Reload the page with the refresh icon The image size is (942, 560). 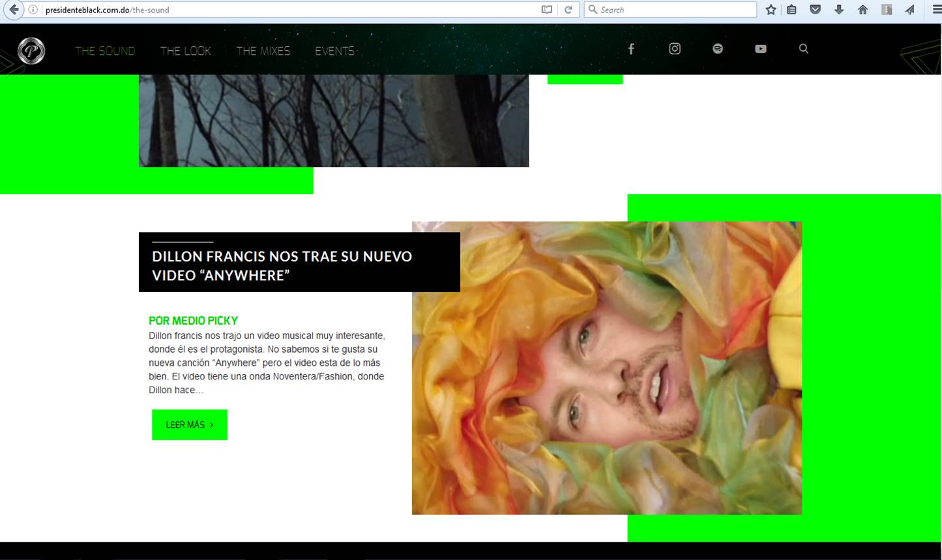568,10
